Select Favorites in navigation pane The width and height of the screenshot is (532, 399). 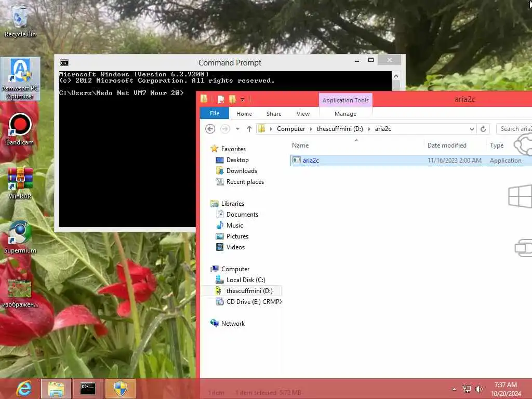point(233,149)
